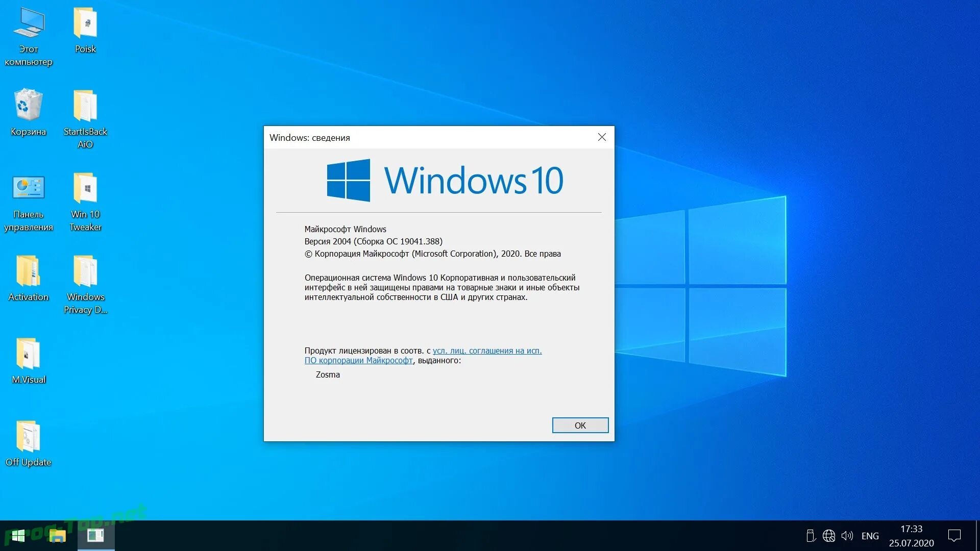Select the Off Update folder icon
980x551 pixels.
(x=29, y=436)
